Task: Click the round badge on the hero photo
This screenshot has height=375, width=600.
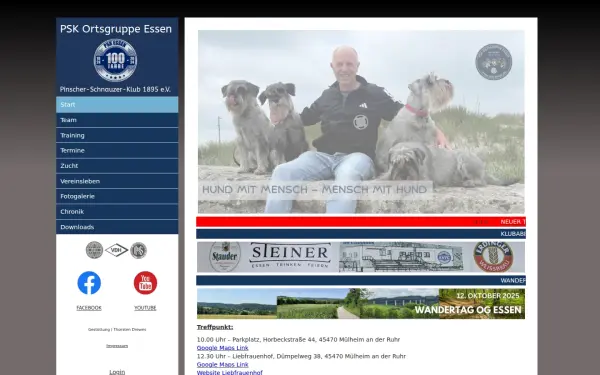Action: (494, 62)
